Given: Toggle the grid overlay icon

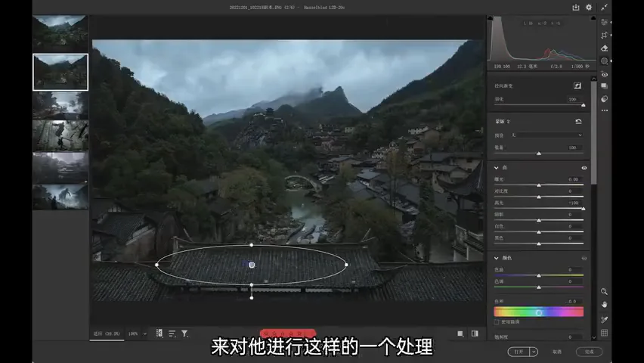Looking at the screenshot, I should [x=604, y=333].
